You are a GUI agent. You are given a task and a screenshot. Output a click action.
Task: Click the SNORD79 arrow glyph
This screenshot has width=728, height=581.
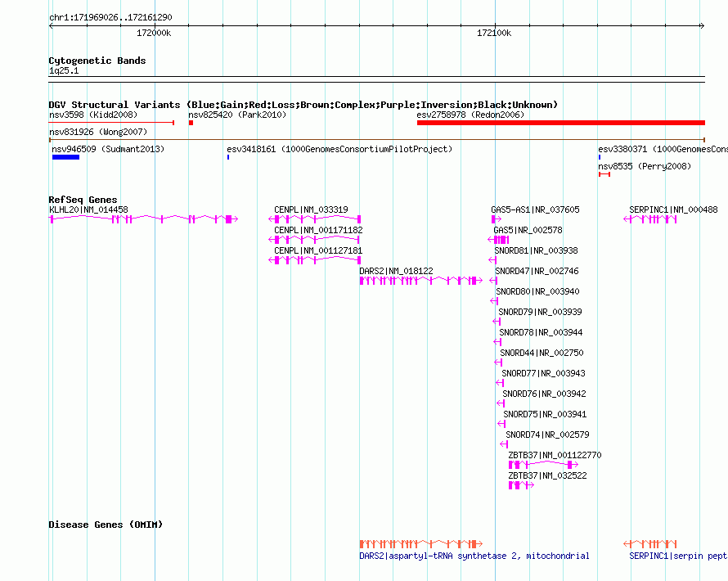497,322
